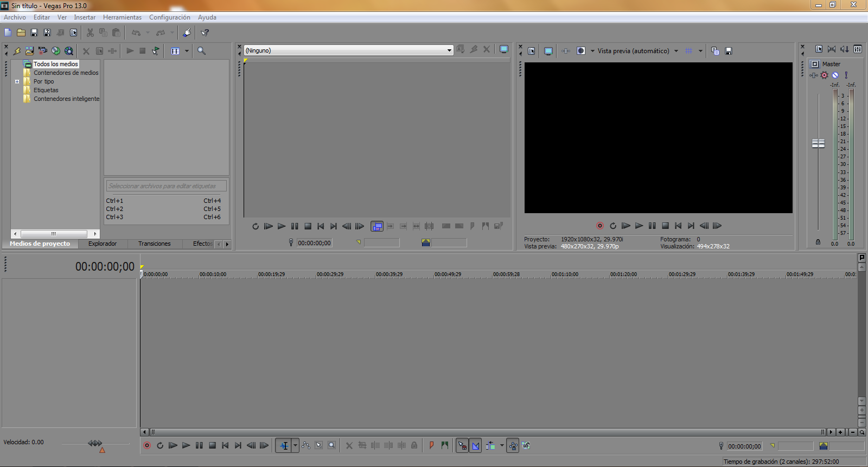Toggle split screen view in preview
The height and width of the screenshot is (467, 868).
[581, 51]
